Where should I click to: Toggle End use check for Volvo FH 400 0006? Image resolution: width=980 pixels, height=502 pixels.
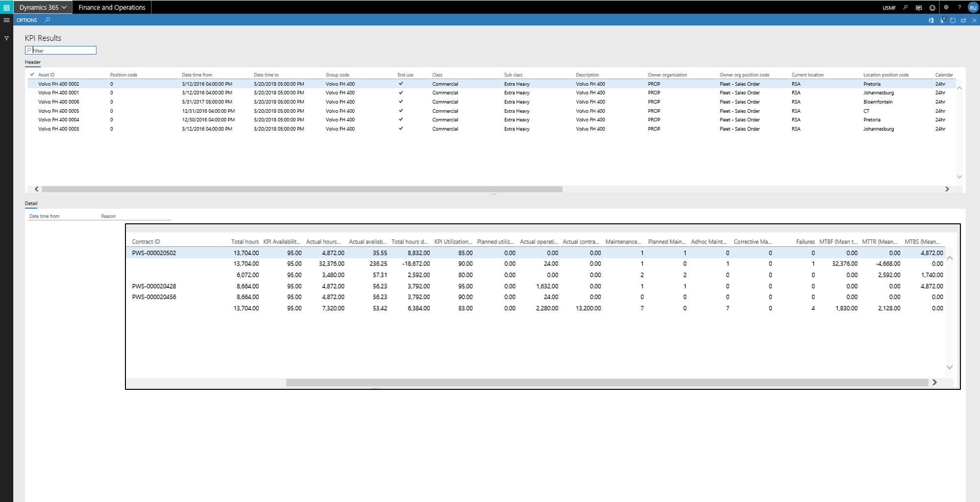tap(401, 102)
